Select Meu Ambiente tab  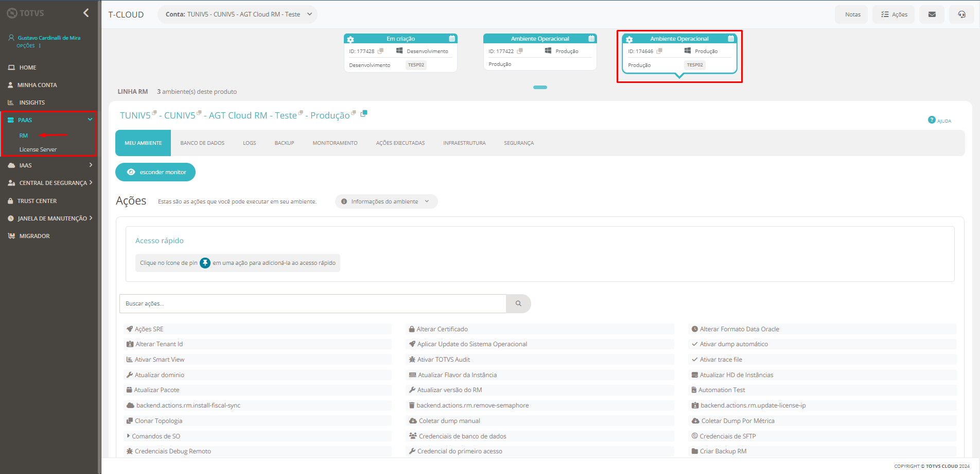(x=143, y=143)
